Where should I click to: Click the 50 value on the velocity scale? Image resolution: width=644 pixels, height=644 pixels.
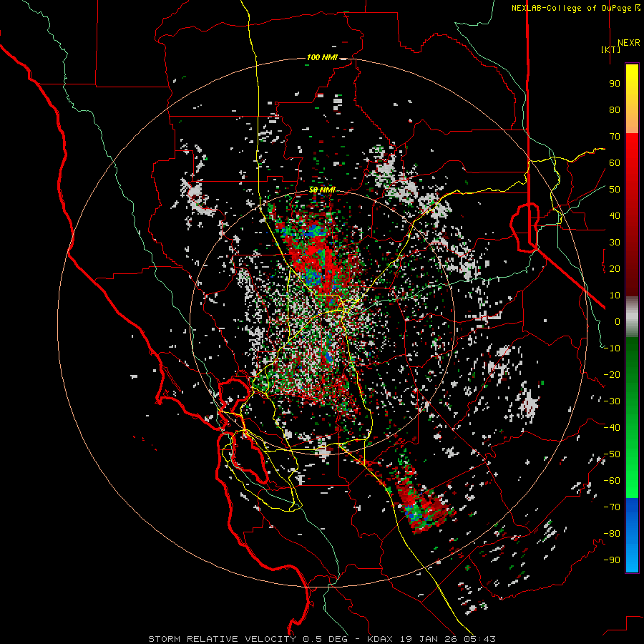[x=615, y=190]
